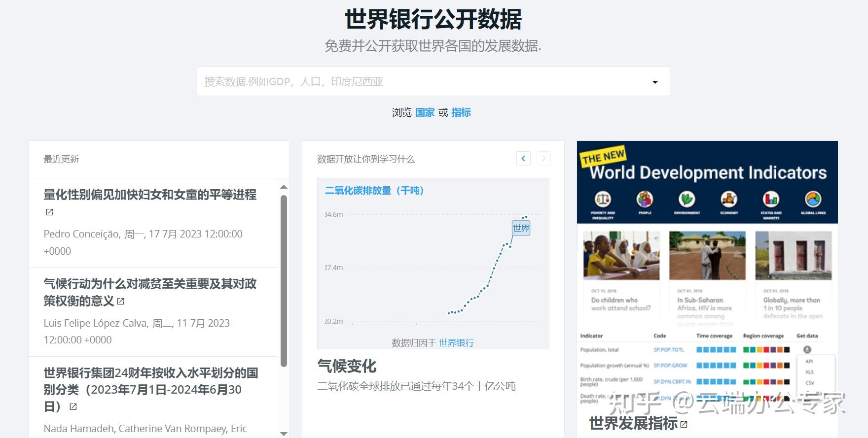Click external link icon after 量化性别偏见 title
Viewport: 868px width, 438px height.
[x=49, y=212]
